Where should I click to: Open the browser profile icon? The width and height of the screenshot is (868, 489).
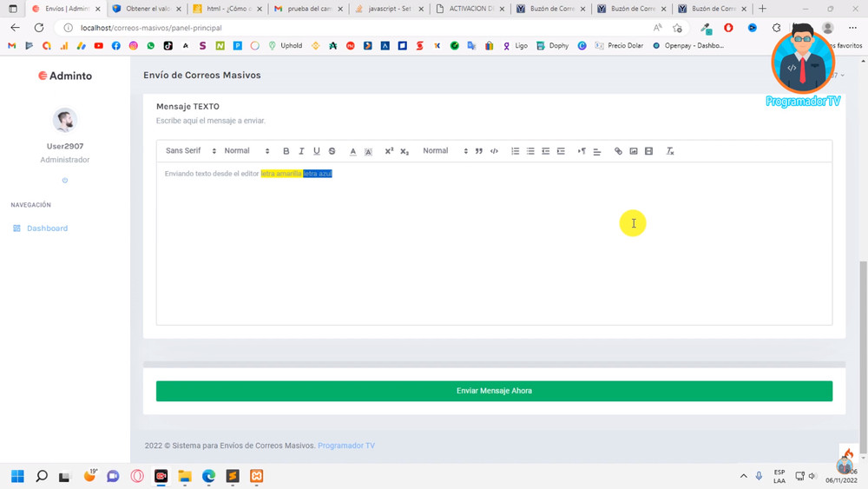[828, 28]
